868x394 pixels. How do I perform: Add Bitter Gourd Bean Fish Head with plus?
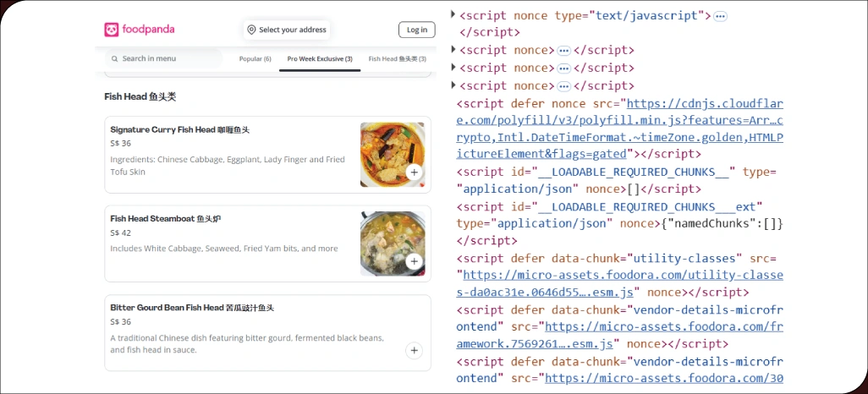(x=414, y=350)
